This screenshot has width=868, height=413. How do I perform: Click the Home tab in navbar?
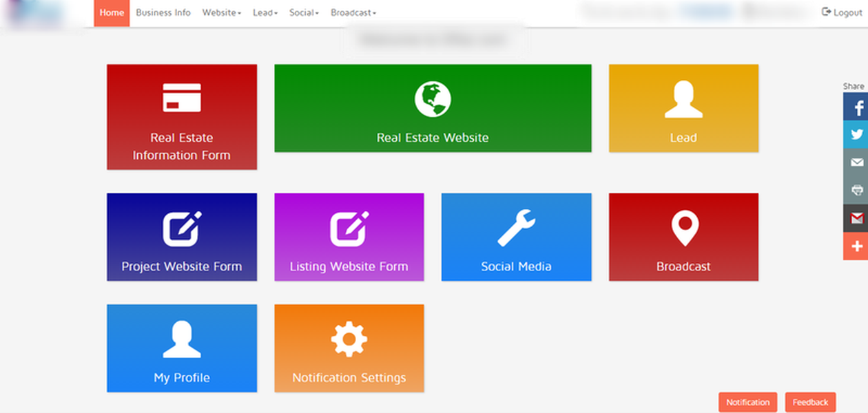(x=112, y=13)
